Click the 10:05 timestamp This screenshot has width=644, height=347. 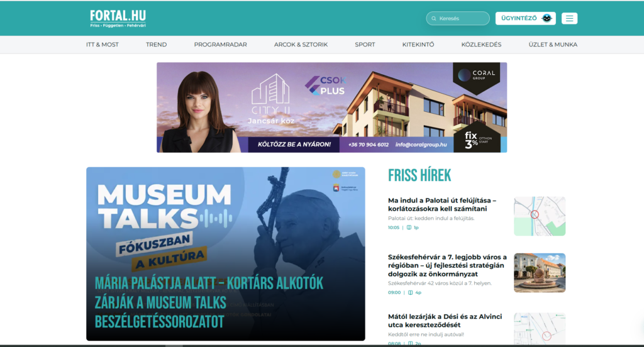coord(394,228)
